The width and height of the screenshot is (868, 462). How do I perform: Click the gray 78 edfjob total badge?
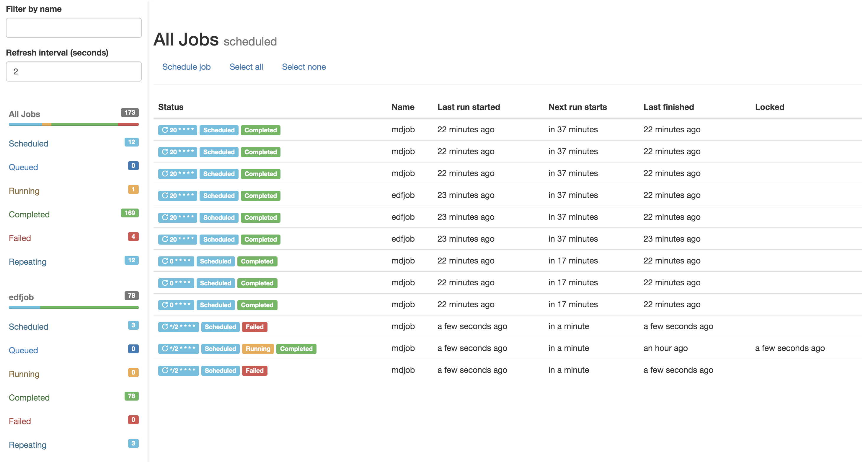[131, 296]
